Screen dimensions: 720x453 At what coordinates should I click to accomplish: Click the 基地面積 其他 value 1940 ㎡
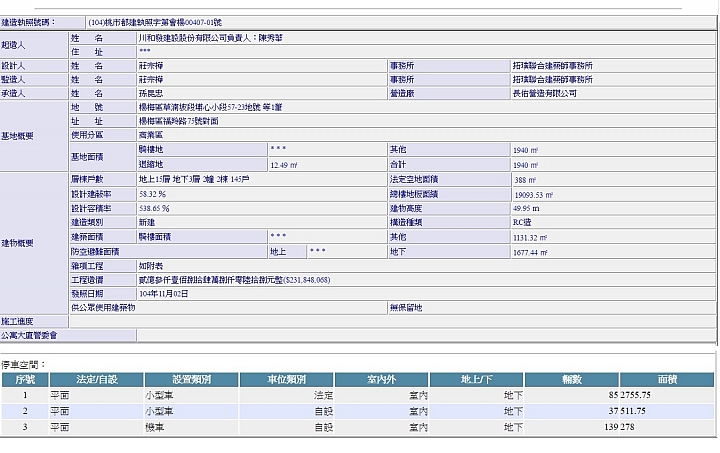pos(526,150)
